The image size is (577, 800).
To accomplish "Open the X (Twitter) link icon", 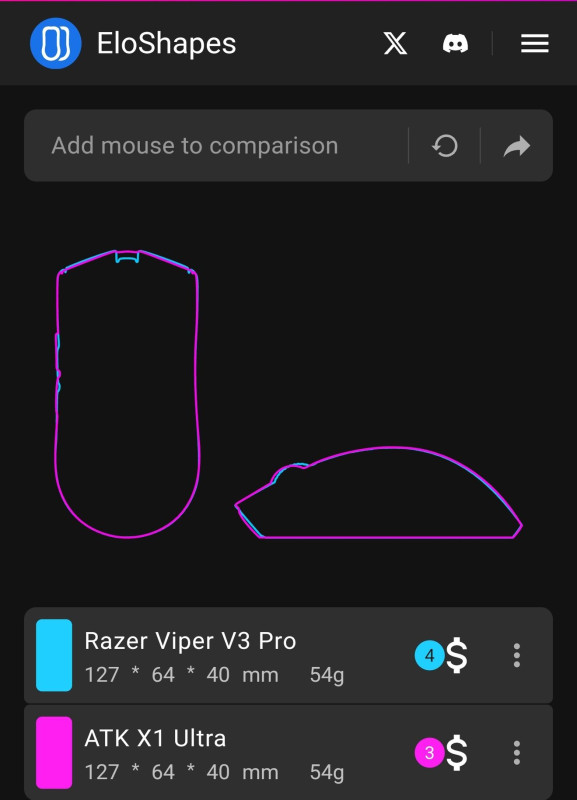I will (395, 43).
